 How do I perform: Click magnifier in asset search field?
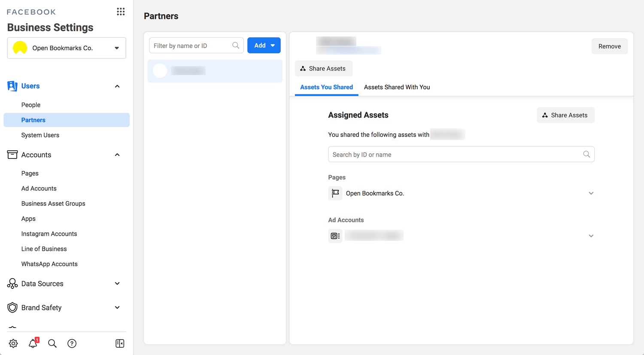click(x=586, y=155)
